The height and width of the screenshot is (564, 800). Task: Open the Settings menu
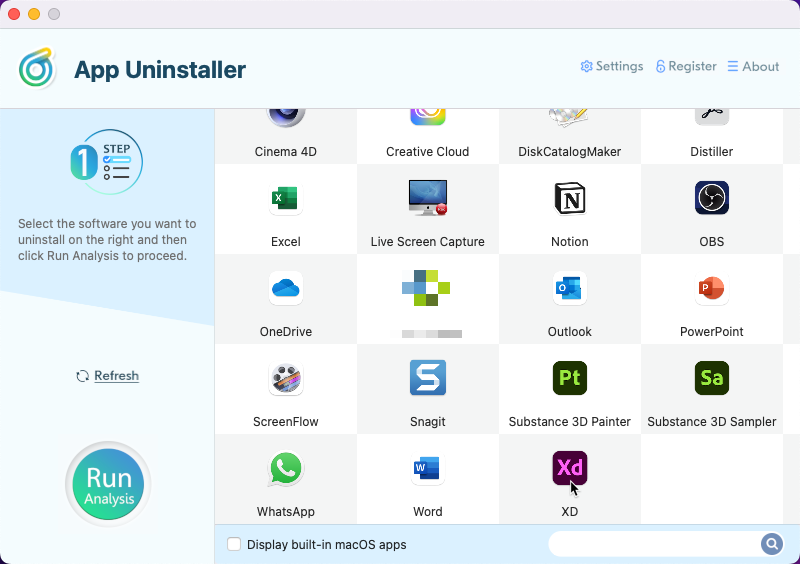tap(612, 66)
